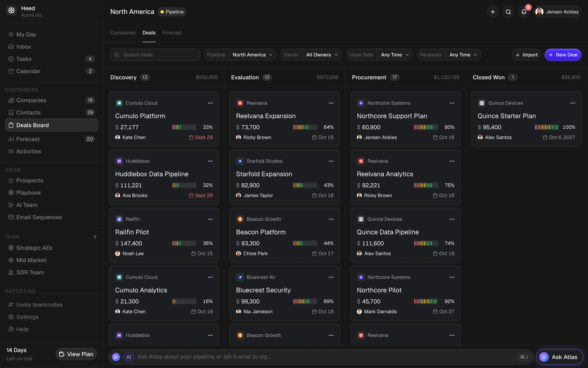Open more options for Quince Data Pipeline card
The image size is (588, 368).
[x=452, y=219]
